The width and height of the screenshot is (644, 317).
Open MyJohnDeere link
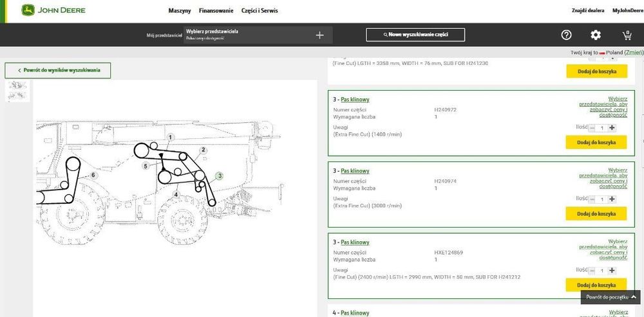[627, 11]
